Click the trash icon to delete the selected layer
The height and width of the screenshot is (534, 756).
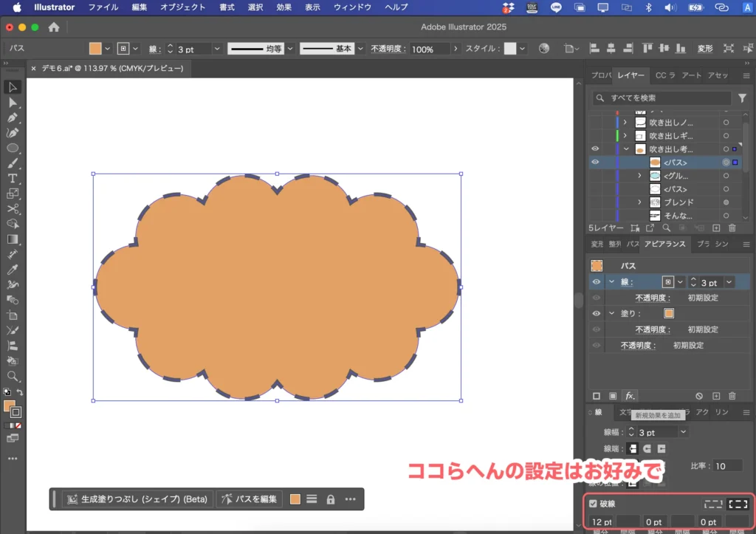pos(732,228)
